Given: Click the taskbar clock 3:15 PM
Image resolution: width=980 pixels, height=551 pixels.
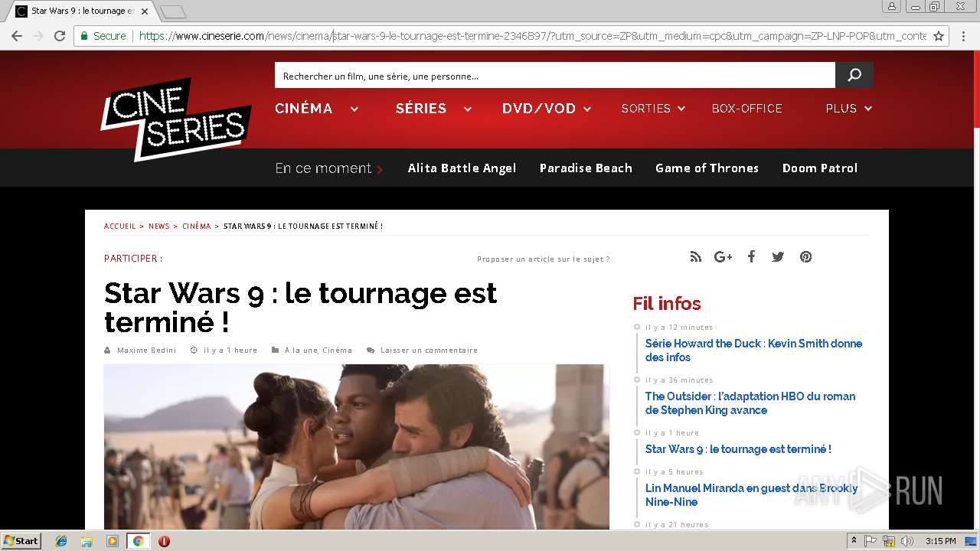Looking at the screenshot, I should [940, 541].
